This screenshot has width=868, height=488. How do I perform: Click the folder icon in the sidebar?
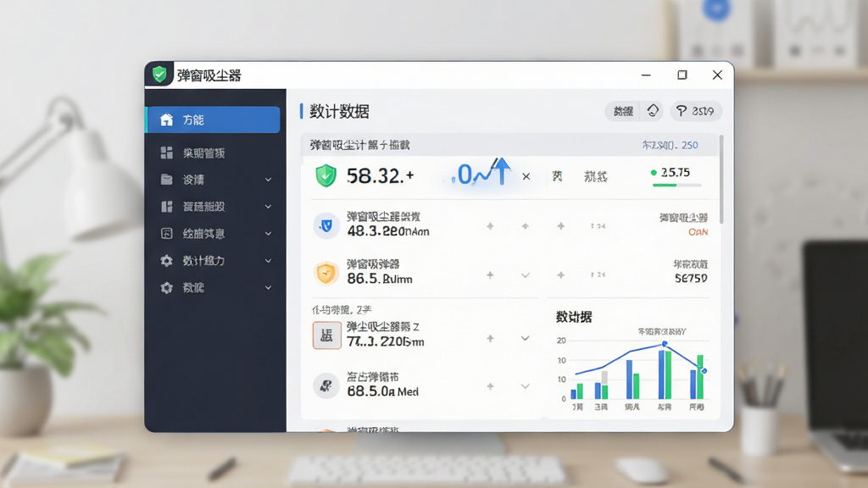click(166, 180)
